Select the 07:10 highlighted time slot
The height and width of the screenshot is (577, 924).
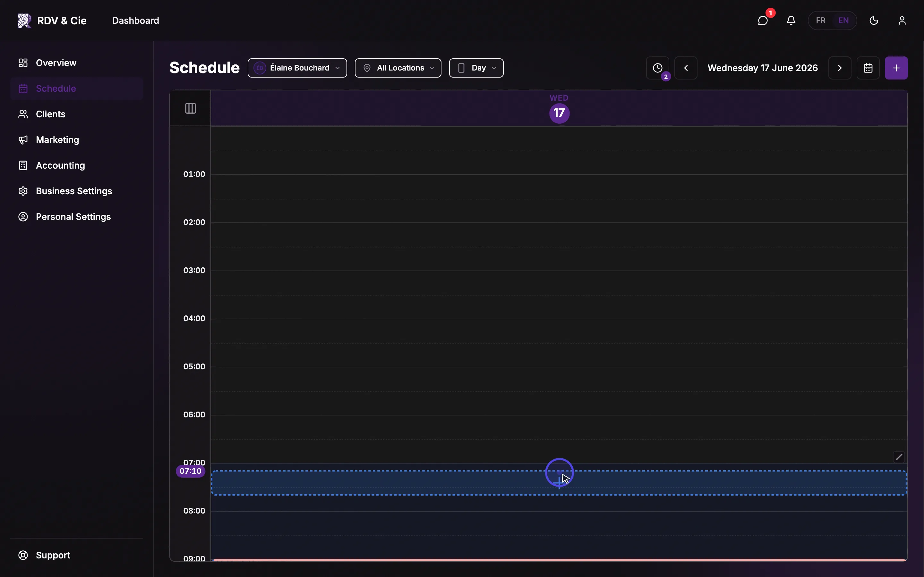pyautogui.click(x=559, y=483)
